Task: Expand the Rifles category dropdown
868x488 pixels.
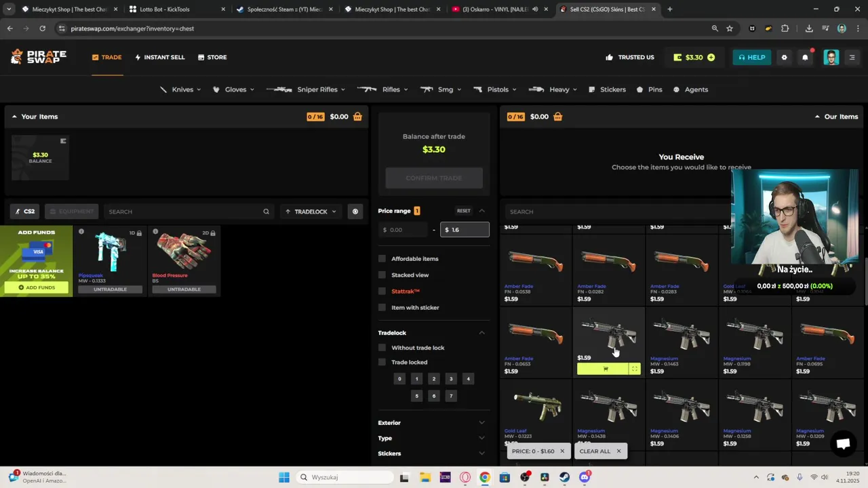Action: [382, 89]
